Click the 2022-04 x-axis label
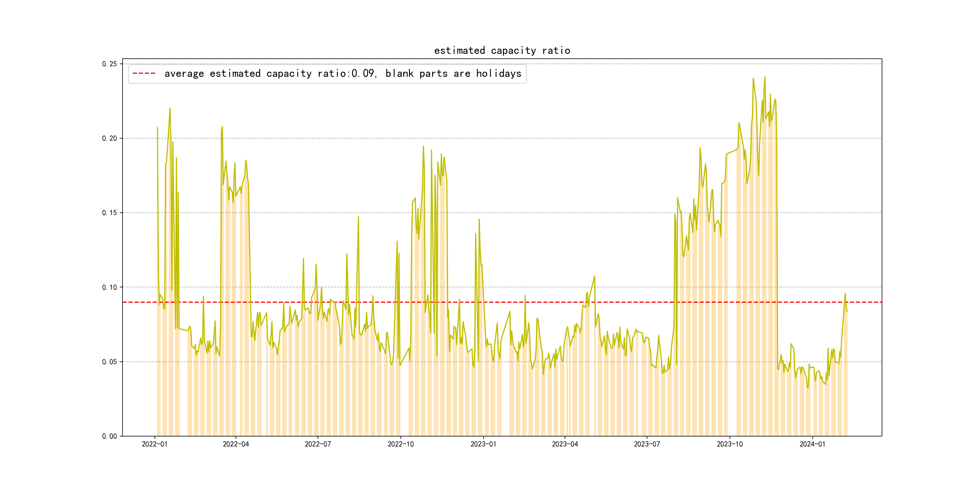This screenshot has height=490, width=980. [x=236, y=444]
